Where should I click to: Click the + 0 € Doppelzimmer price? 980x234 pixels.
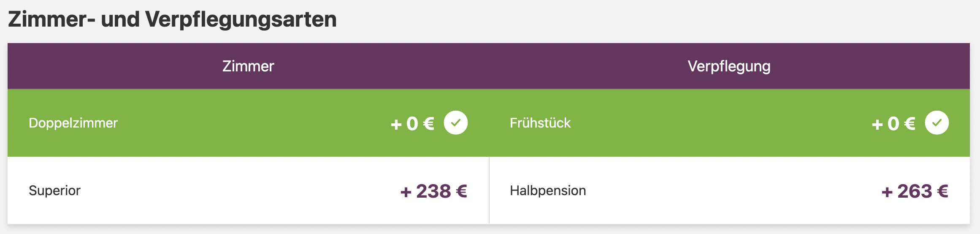(x=412, y=124)
